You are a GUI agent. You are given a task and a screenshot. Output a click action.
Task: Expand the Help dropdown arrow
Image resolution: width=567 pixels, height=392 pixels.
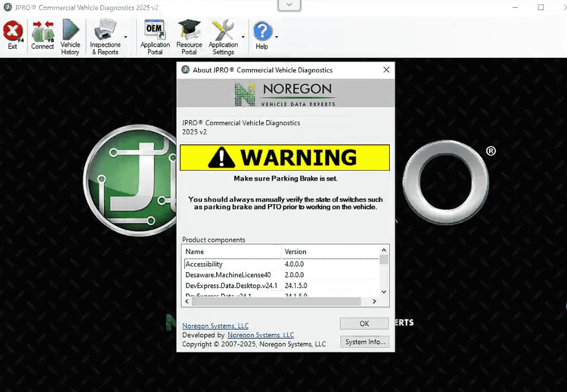[277, 37]
